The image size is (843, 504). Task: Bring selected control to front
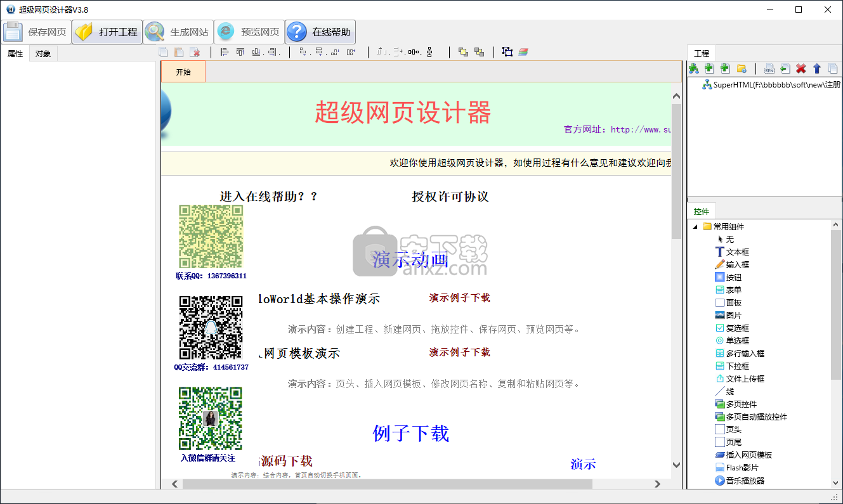click(x=463, y=52)
